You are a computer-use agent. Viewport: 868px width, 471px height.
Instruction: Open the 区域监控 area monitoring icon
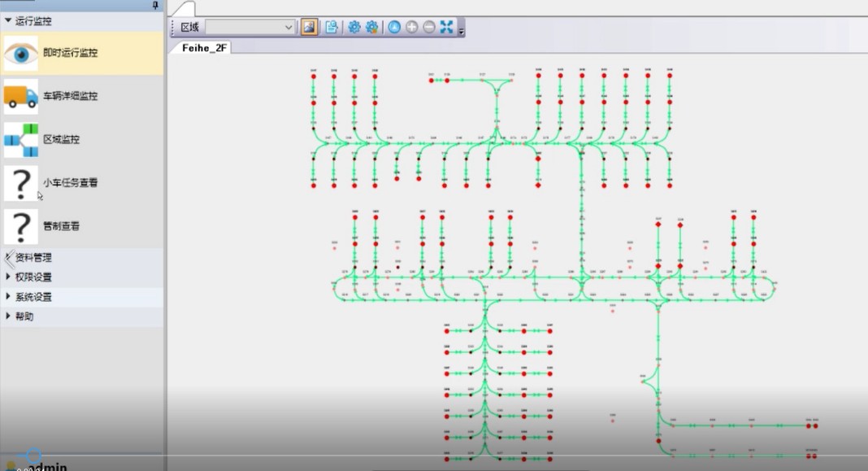click(x=20, y=139)
